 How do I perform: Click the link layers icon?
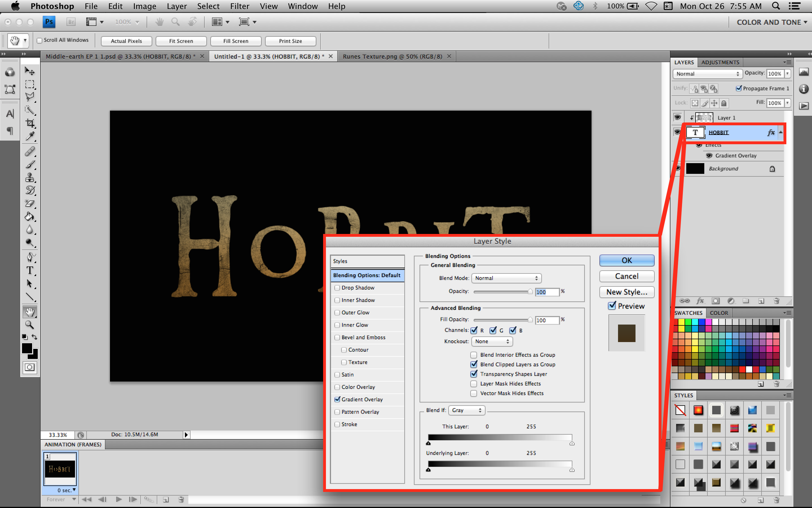pyautogui.click(x=685, y=301)
